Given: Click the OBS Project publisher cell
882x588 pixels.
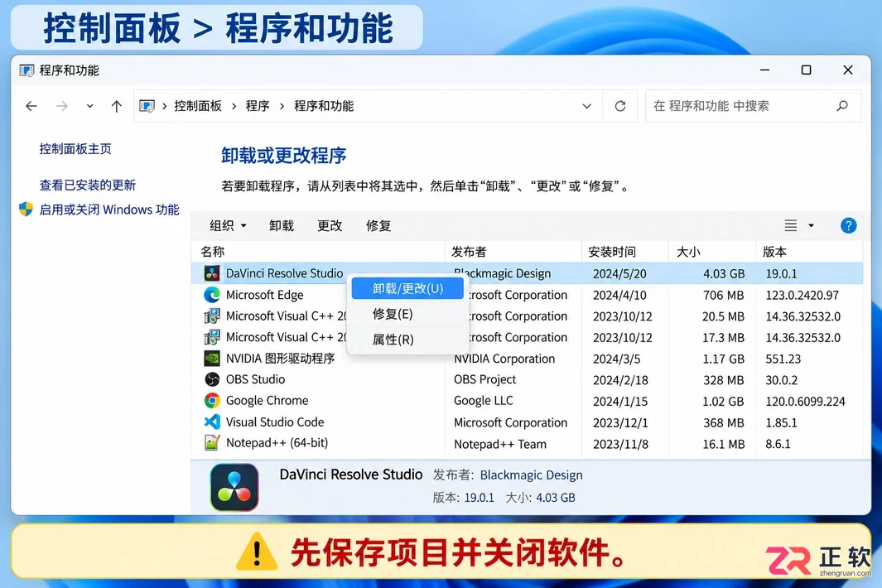Looking at the screenshot, I should point(484,379).
